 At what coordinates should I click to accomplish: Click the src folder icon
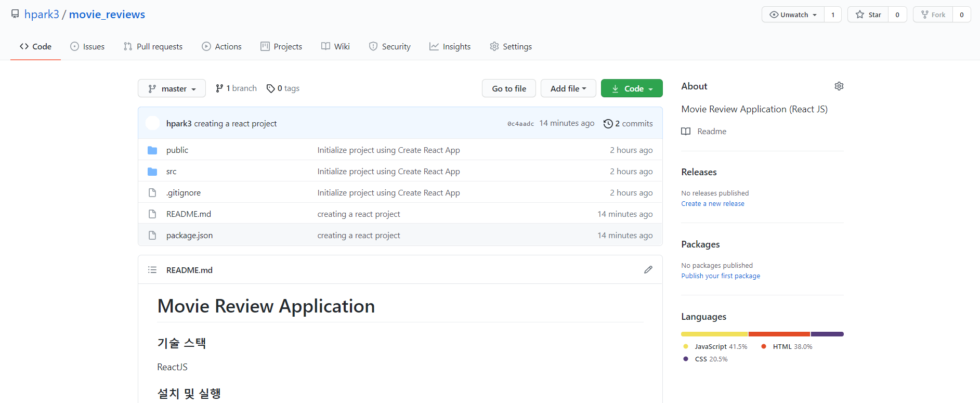pos(152,172)
